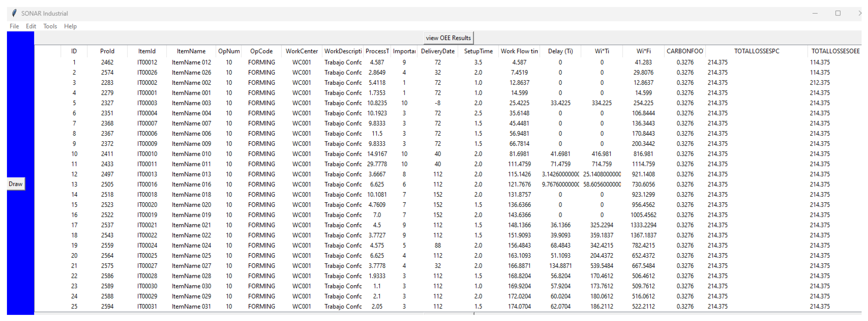868x321 pixels.
Task: Open the File menu
Action: point(14,26)
